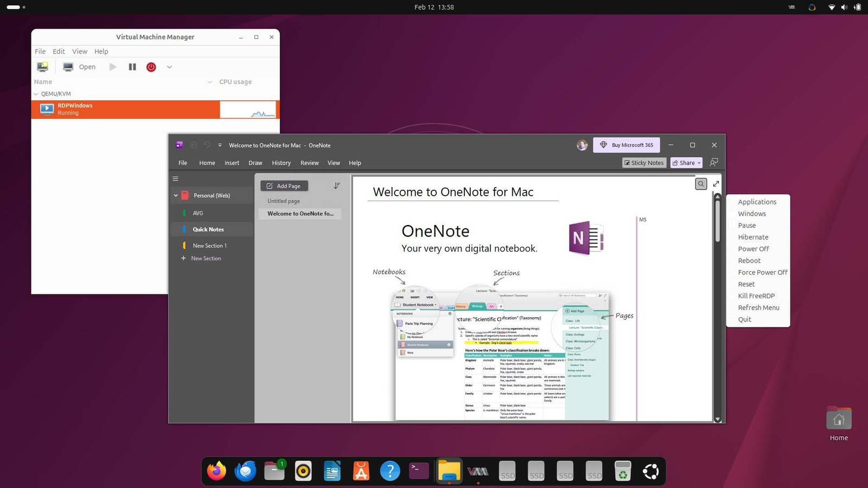Image resolution: width=868 pixels, height=488 pixels.
Task: Click the Buy Microsoft 365 button
Action: click(627, 145)
